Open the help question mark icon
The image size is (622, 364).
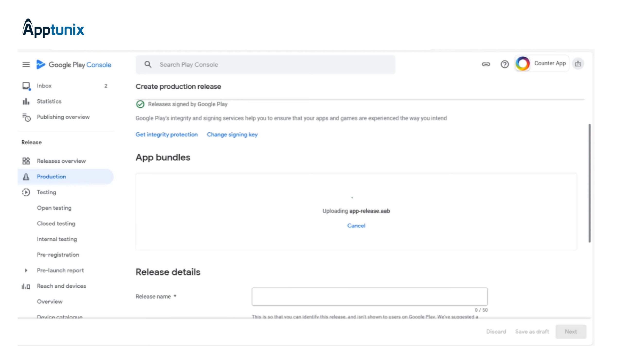tap(504, 64)
